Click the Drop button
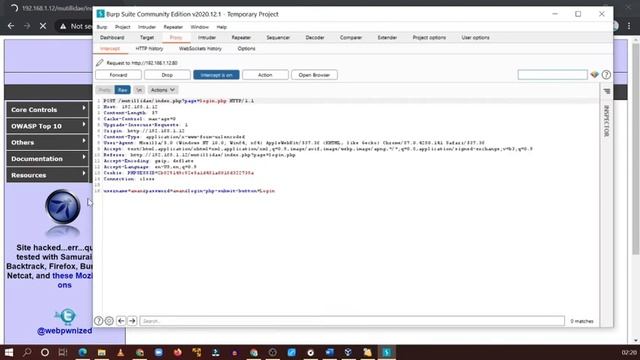The image size is (640, 360). point(167,75)
